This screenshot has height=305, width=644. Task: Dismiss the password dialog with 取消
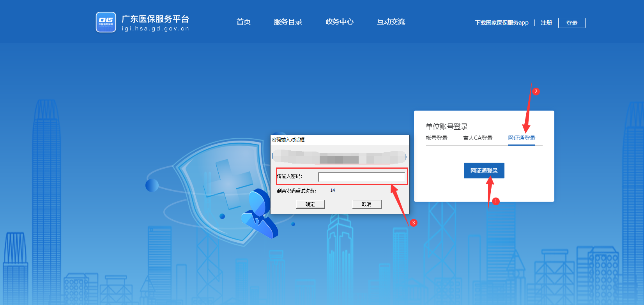pos(367,204)
